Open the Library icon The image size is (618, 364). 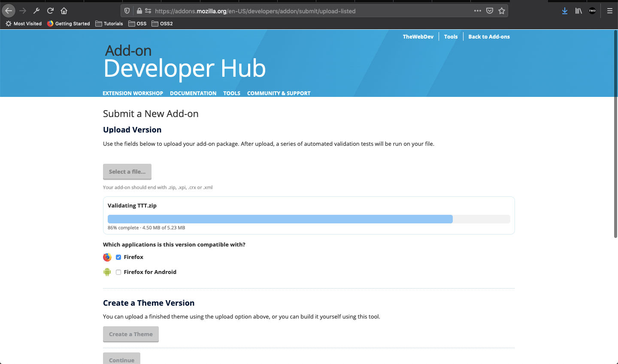pos(579,11)
